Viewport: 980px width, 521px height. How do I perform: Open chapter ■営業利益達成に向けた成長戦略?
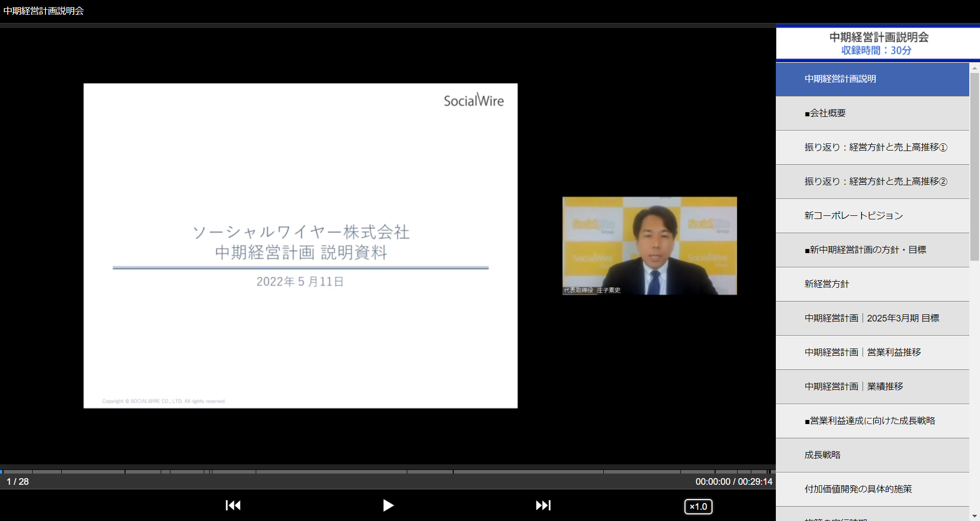(872, 421)
